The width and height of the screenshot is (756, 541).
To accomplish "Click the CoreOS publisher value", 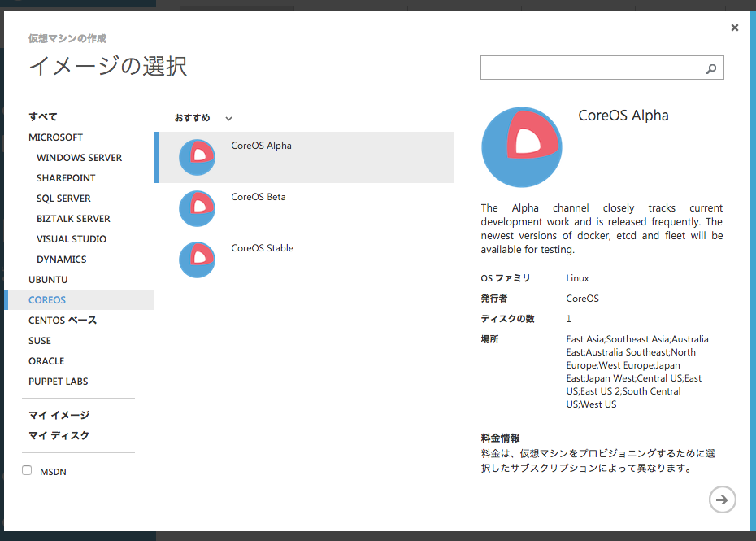I will coord(582,299).
